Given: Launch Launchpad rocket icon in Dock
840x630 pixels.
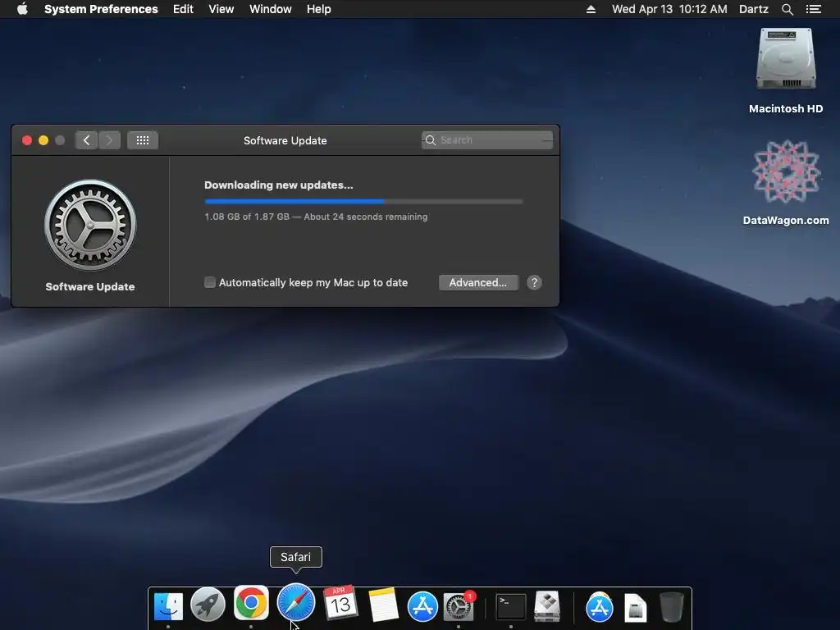Looking at the screenshot, I should [x=208, y=605].
